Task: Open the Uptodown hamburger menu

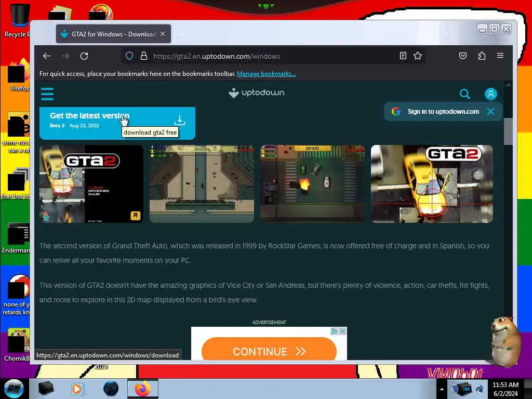Action: click(47, 94)
